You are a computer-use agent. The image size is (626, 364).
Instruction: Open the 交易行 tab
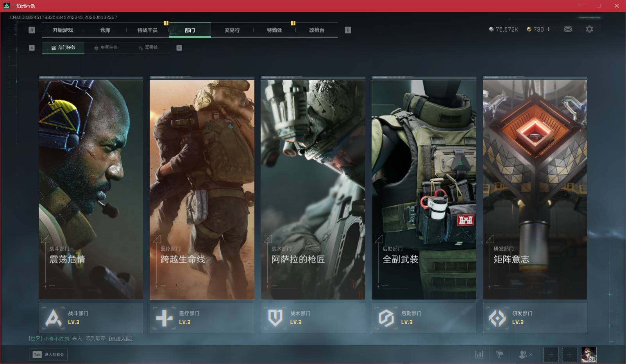232,30
